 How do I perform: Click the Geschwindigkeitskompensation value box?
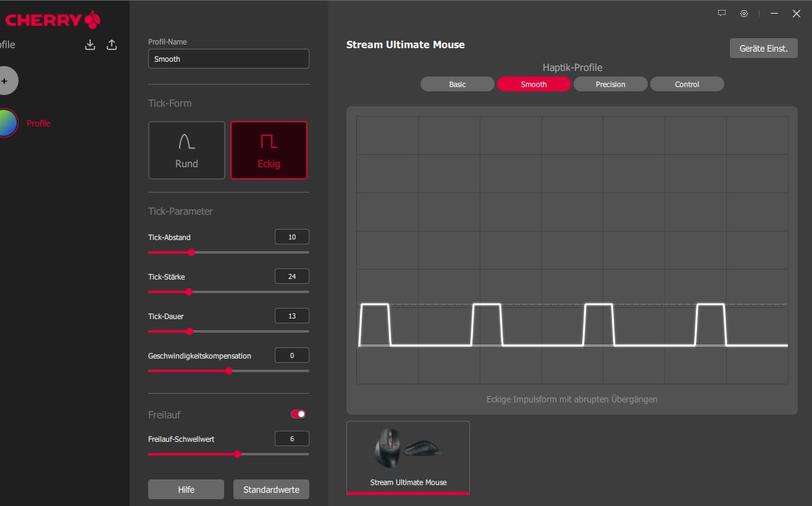coord(292,355)
